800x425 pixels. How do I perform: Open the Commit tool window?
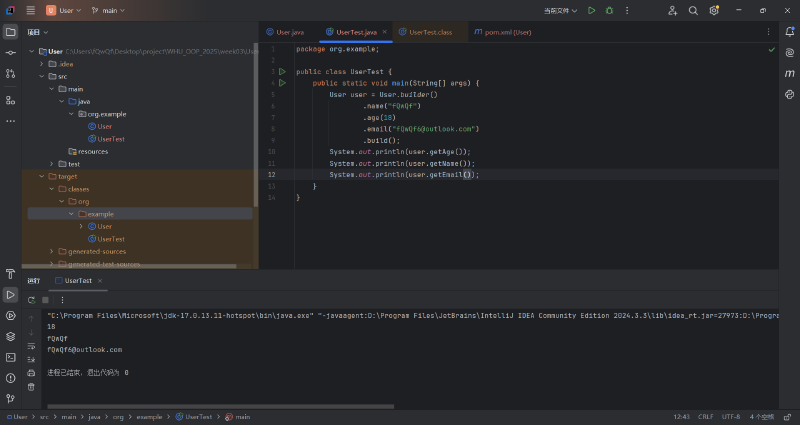tap(10, 53)
